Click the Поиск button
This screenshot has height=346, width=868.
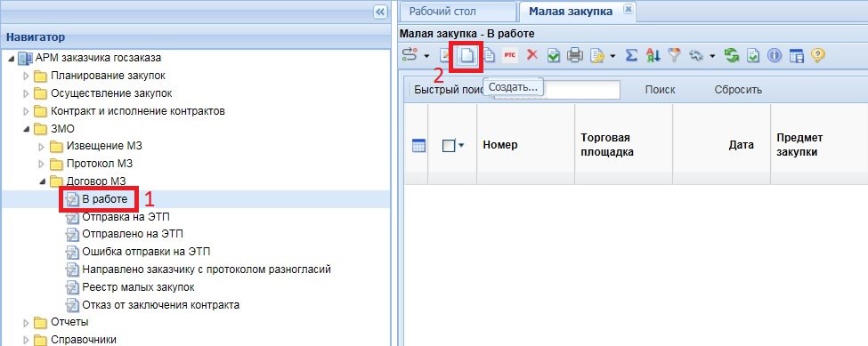tap(660, 90)
